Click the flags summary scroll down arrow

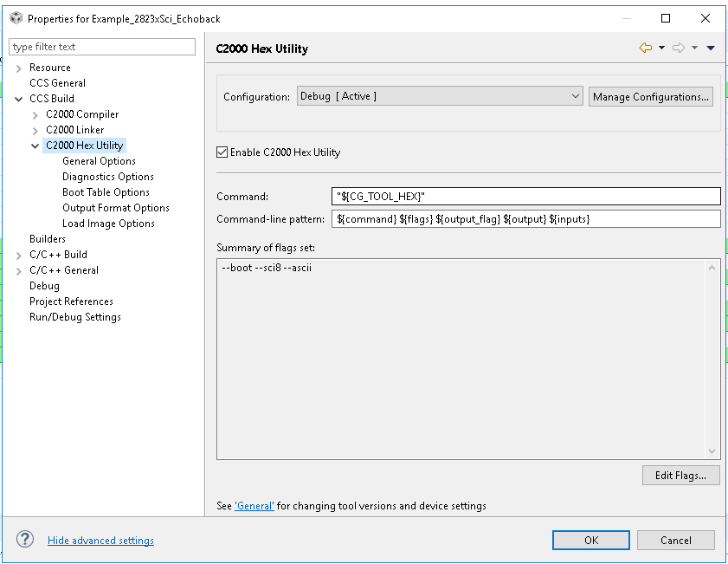click(x=712, y=451)
